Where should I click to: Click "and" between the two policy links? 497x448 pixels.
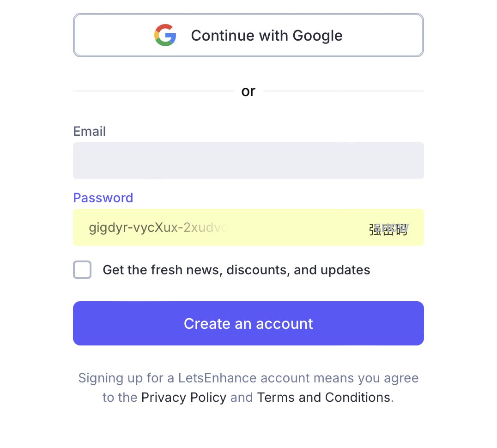[x=242, y=398]
